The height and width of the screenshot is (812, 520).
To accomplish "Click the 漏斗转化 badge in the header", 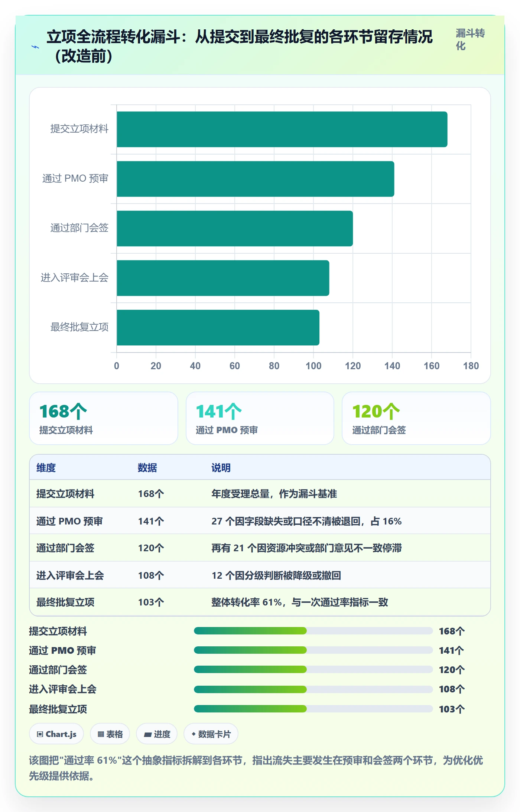I will (x=470, y=40).
